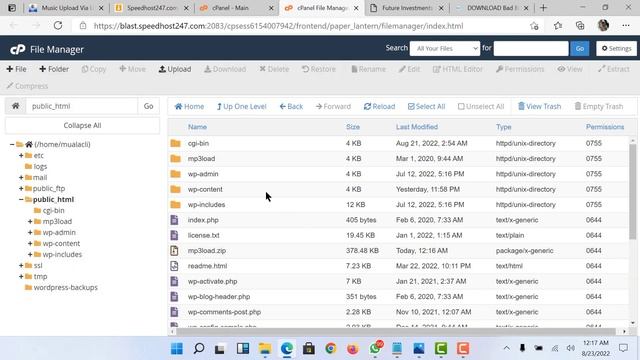The image size is (640, 360).
Task: Expand the mp3load tree folder
Action: pos(30,222)
